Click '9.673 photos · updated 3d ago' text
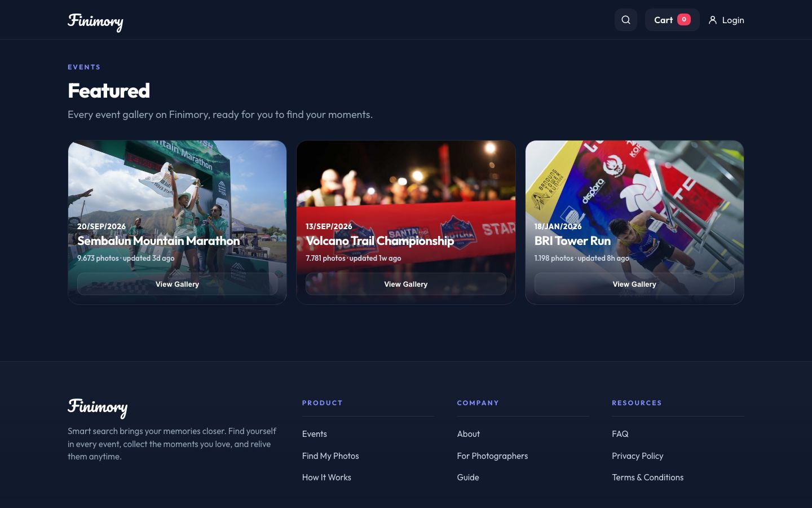This screenshot has height=508, width=812. (x=126, y=258)
